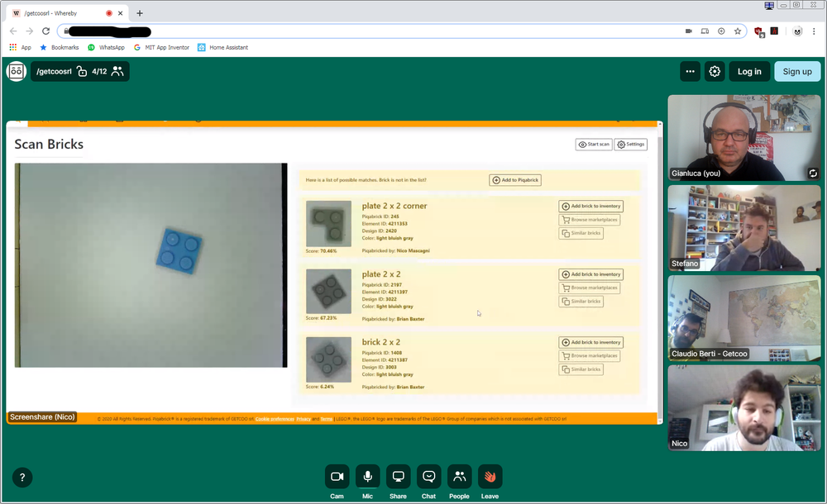Open Cookie preferences footer link
The height and width of the screenshot is (504, 827).
[x=275, y=419]
